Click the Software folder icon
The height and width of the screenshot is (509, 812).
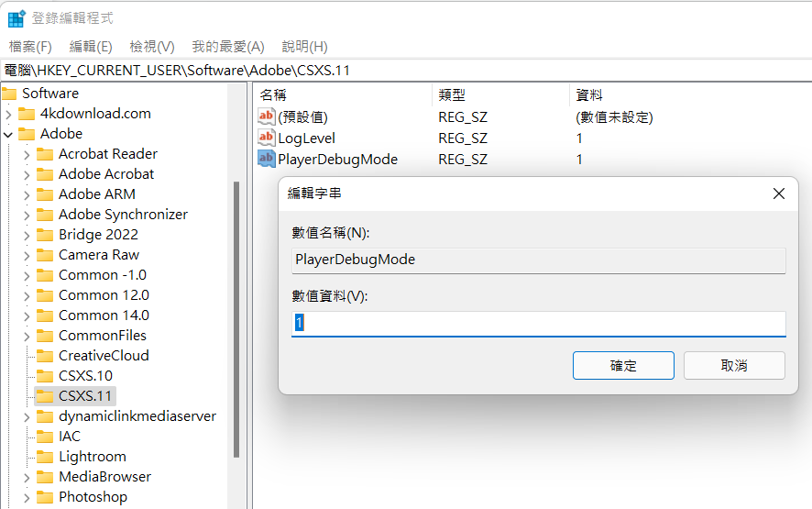point(9,94)
